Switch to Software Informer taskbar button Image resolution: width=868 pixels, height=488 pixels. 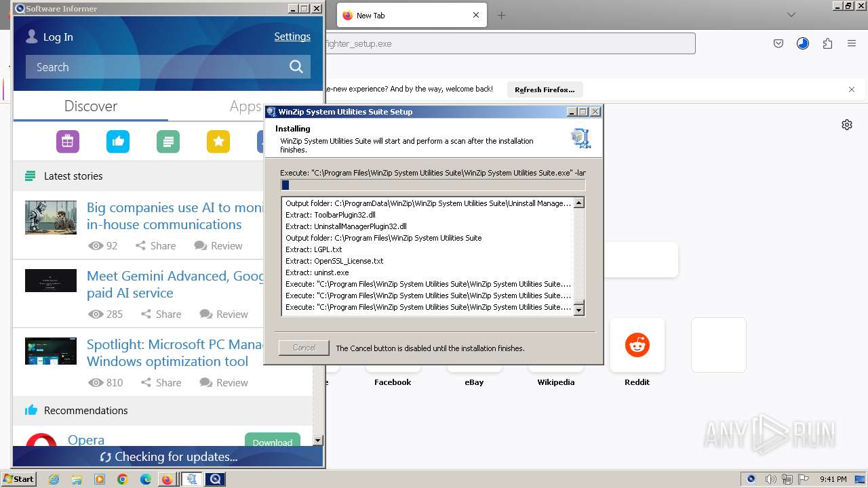pos(215,479)
